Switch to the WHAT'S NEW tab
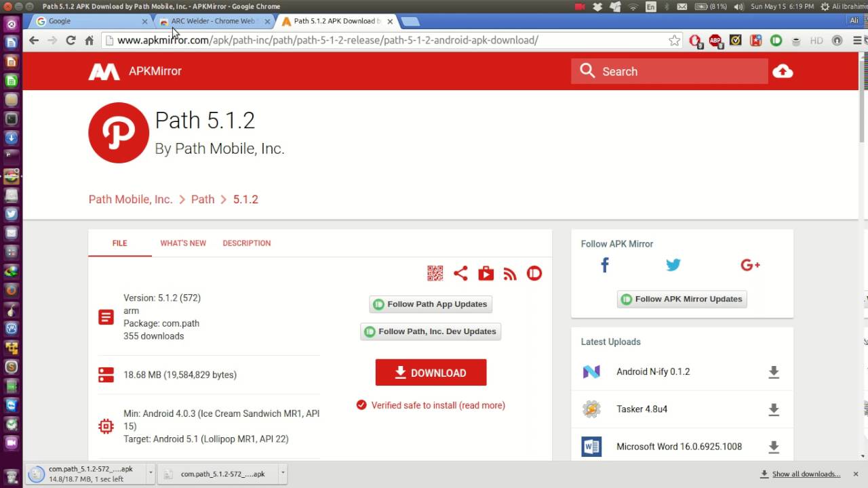The height and width of the screenshot is (488, 868). click(183, 243)
